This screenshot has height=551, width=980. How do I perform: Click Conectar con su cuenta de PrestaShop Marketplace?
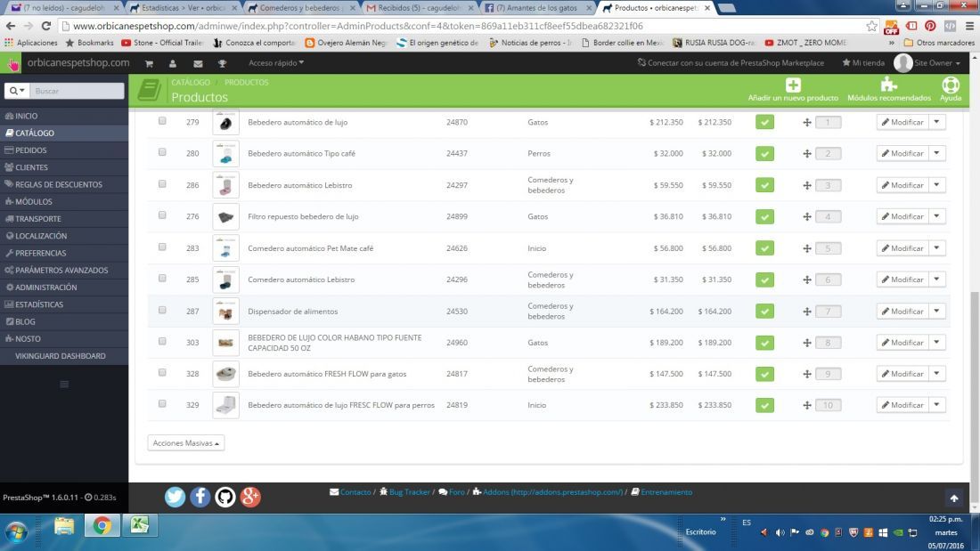(730, 63)
